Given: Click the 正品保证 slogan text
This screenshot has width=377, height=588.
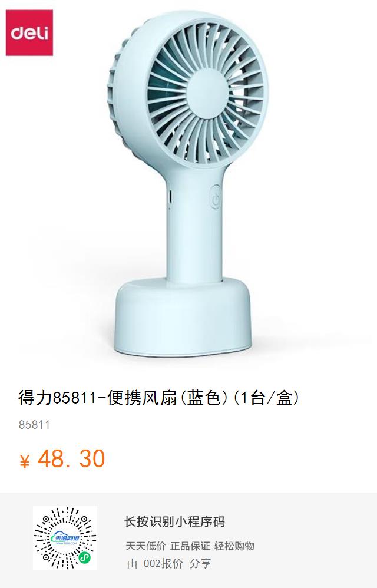Looking at the screenshot, I should (190, 546).
